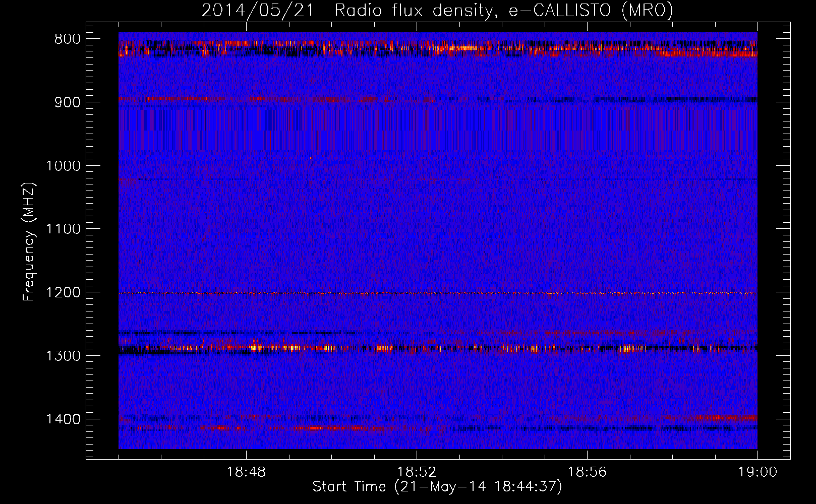Click the plot title '2014/05/21 Radio flux density'
Screen dimensions: 816x504
pos(438,10)
